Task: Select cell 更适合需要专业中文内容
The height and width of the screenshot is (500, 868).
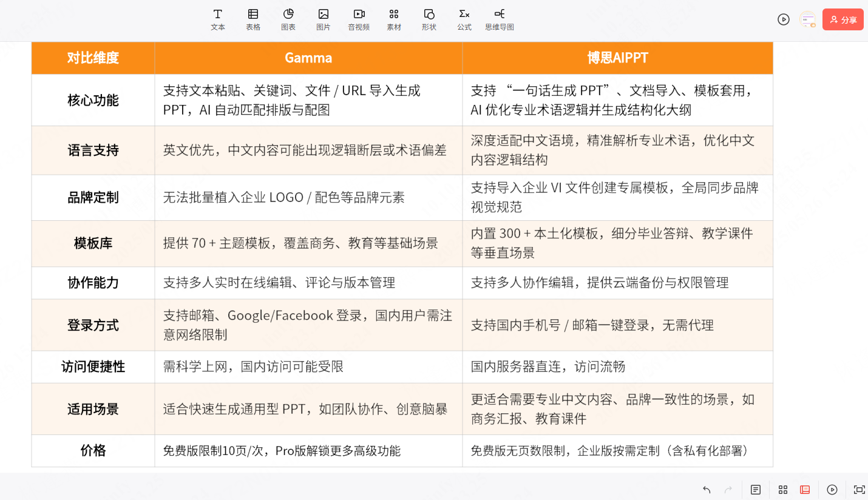Action: point(617,409)
